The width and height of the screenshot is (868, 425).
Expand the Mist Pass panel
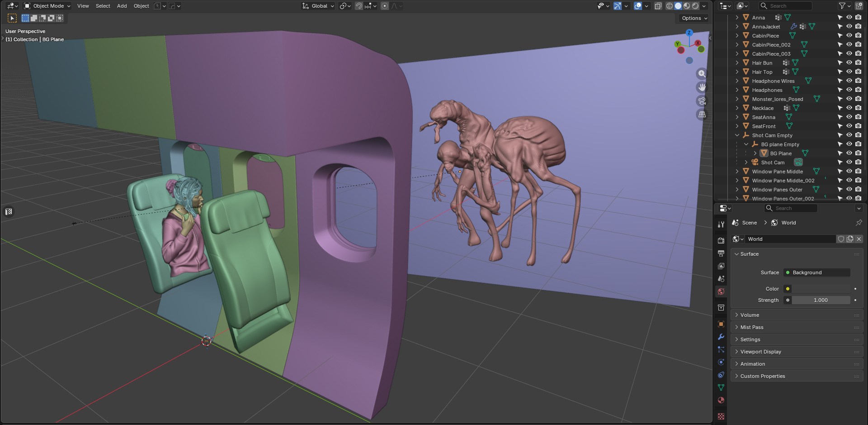(x=797, y=327)
